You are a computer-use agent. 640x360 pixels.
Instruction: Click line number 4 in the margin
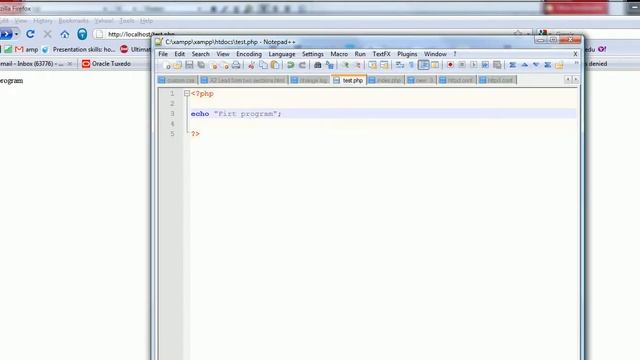click(x=172, y=124)
